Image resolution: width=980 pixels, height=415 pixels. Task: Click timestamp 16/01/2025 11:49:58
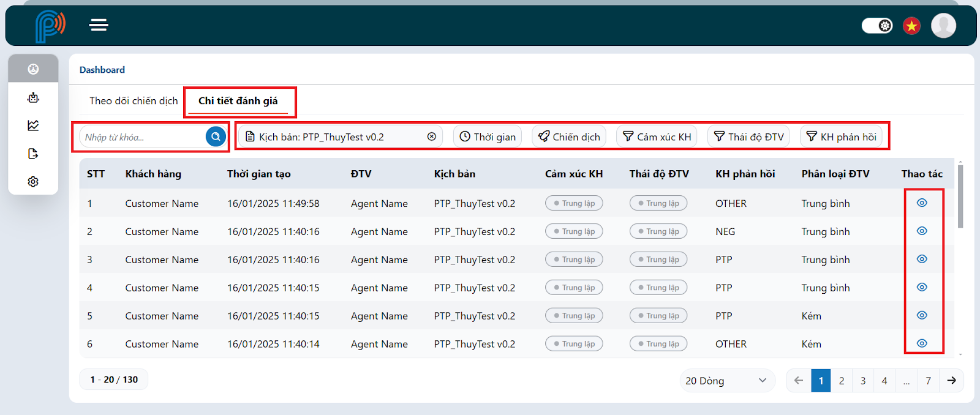click(273, 203)
